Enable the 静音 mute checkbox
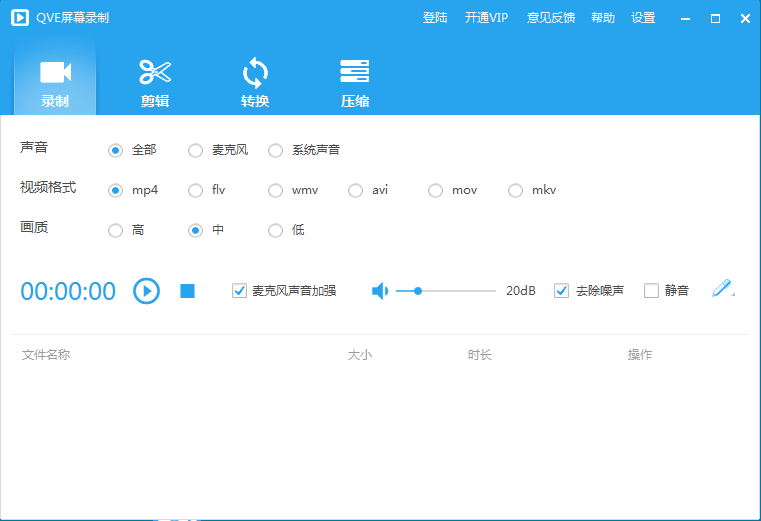 click(651, 291)
